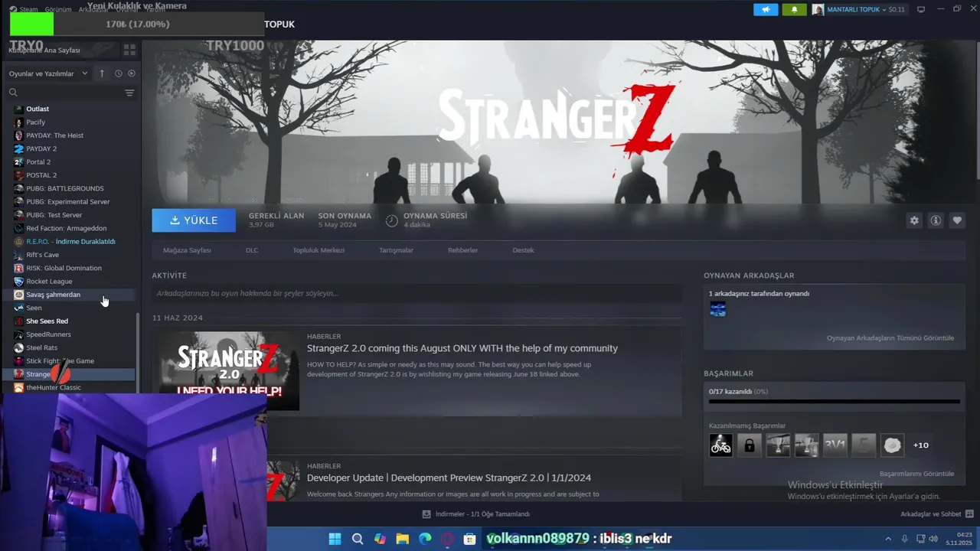This screenshot has width=980, height=551.
Task: Open game info icon
Action: [x=936, y=220]
